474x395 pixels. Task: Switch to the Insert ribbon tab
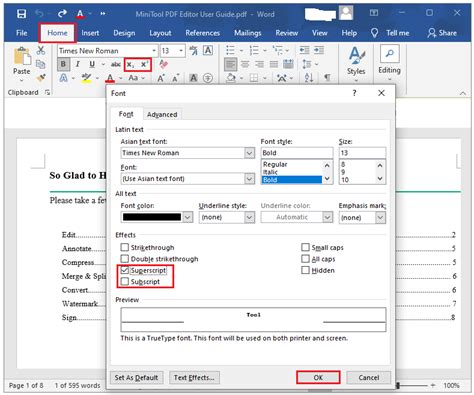pos(90,33)
